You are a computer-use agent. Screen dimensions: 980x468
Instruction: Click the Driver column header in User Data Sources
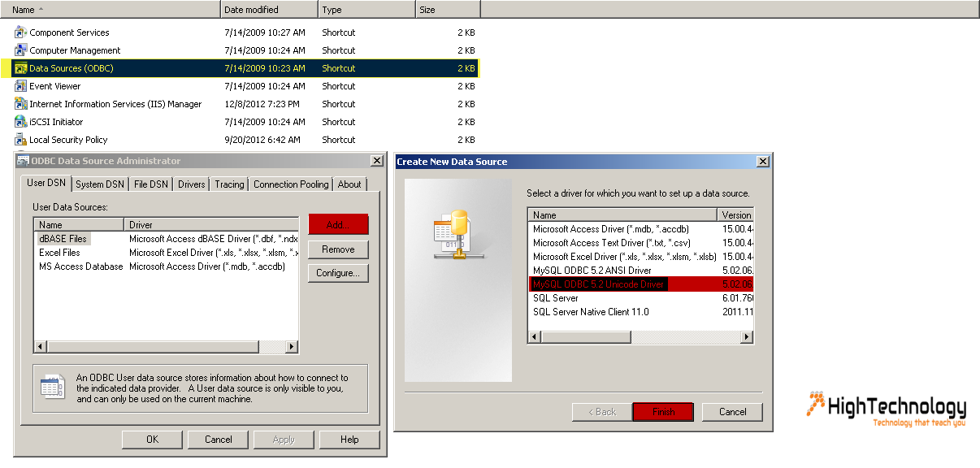coord(212,224)
